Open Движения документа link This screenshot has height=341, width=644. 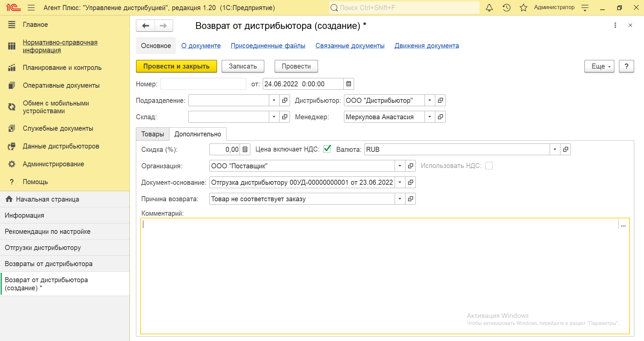point(427,46)
